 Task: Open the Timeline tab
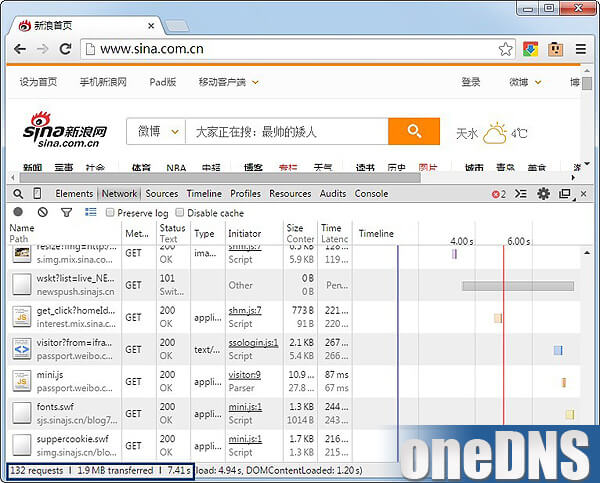(x=204, y=194)
